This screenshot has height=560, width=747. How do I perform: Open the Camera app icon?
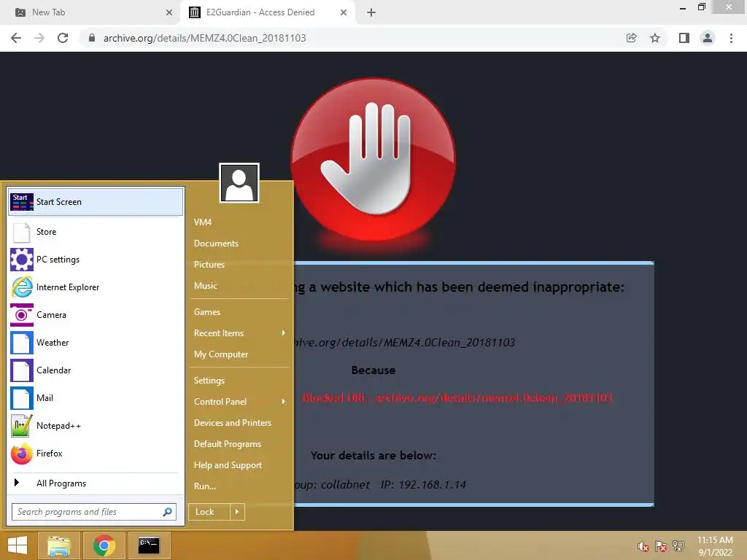click(21, 315)
